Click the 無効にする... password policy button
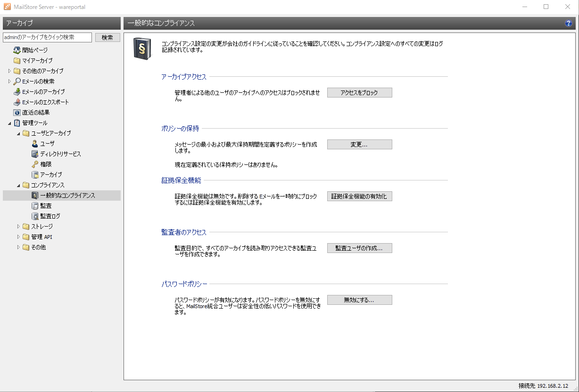Viewport: 579px width, 392px height. (359, 300)
